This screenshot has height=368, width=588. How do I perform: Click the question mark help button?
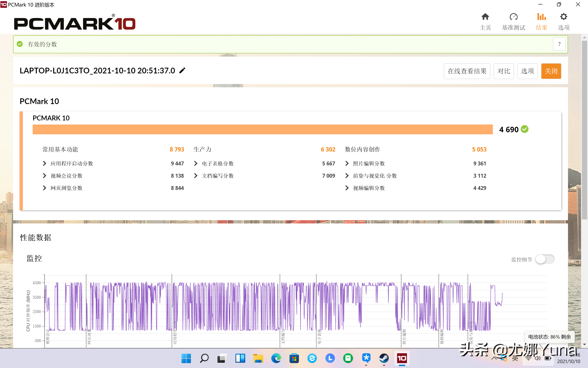pos(559,44)
